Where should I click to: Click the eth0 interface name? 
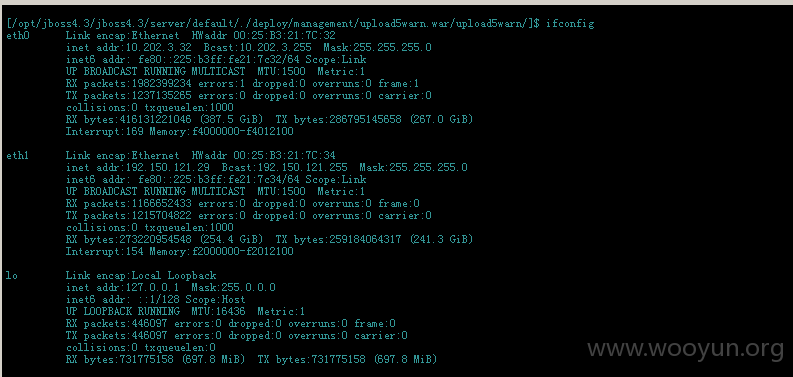click(18, 35)
